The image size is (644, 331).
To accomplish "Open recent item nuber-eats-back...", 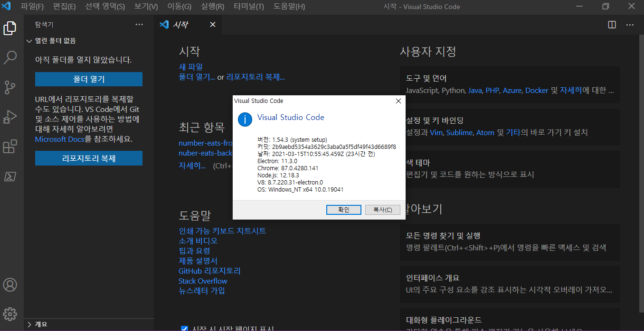I will pos(206,153).
